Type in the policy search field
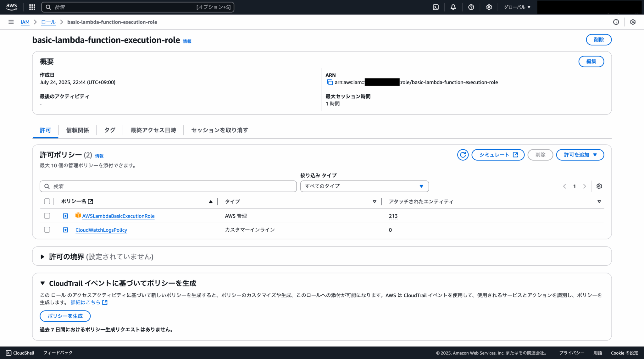Viewport: 644px width, 359px height. click(x=168, y=186)
